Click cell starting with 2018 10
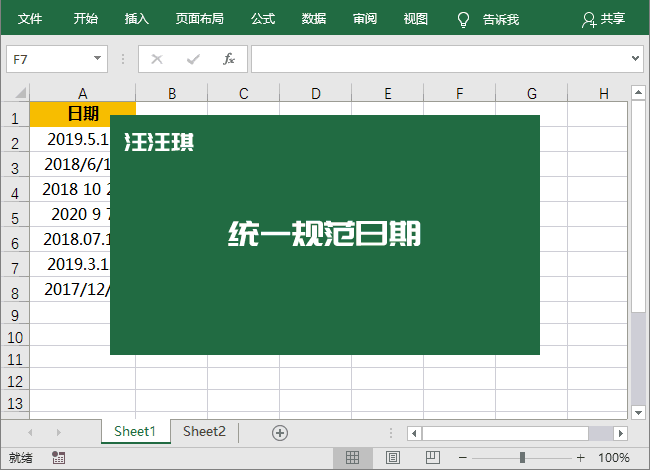Image resolution: width=650 pixels, height=470 pixels. 70,189
